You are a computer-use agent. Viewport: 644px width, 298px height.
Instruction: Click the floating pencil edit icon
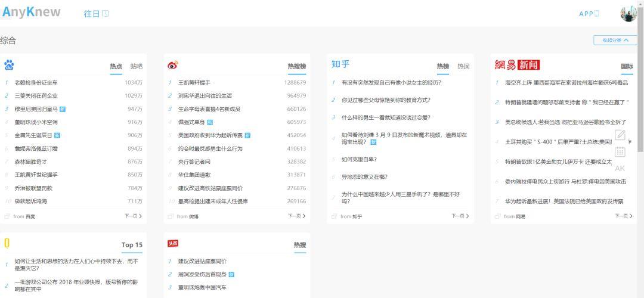pyautogui.click(x=620, y=135)
